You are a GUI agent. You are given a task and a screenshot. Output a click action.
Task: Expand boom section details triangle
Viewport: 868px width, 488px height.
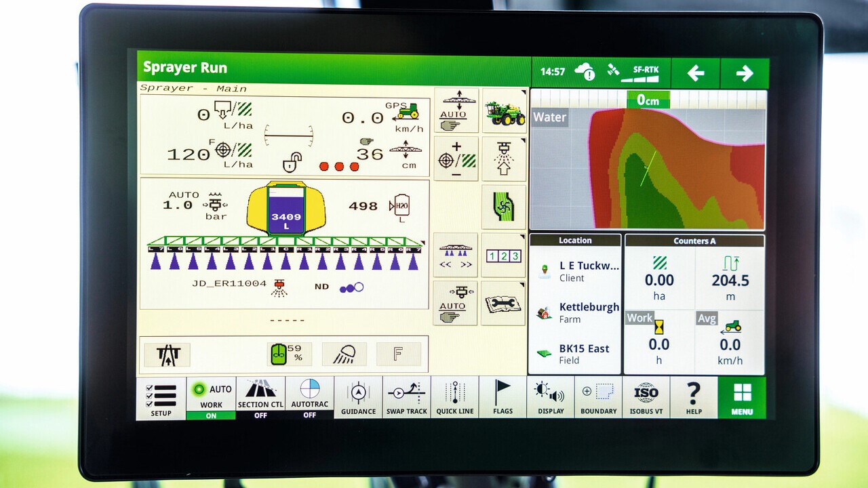(423, 243)
